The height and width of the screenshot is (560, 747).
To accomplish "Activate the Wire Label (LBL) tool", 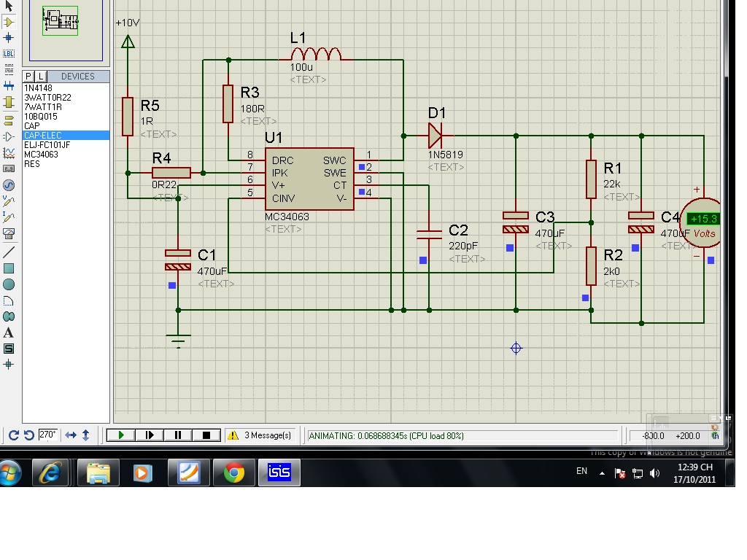I will tap(9, 53).
